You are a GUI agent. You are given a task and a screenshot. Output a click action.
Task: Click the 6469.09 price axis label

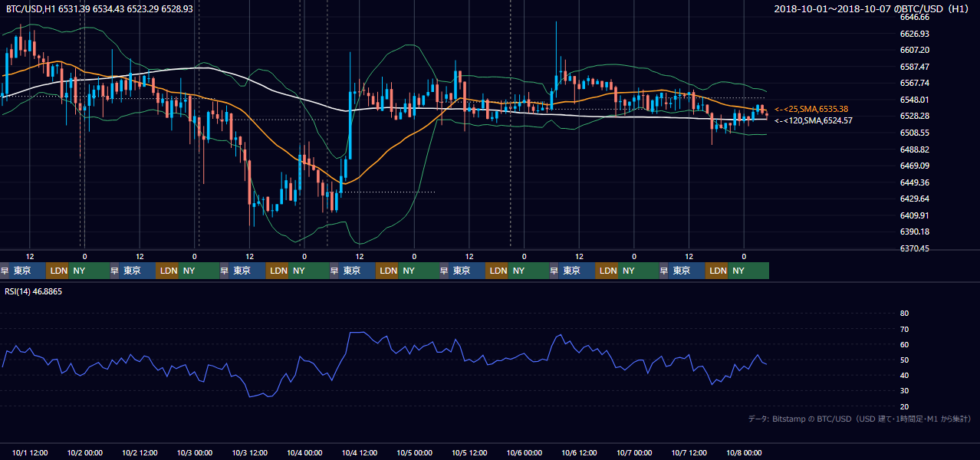pos(914,166)
